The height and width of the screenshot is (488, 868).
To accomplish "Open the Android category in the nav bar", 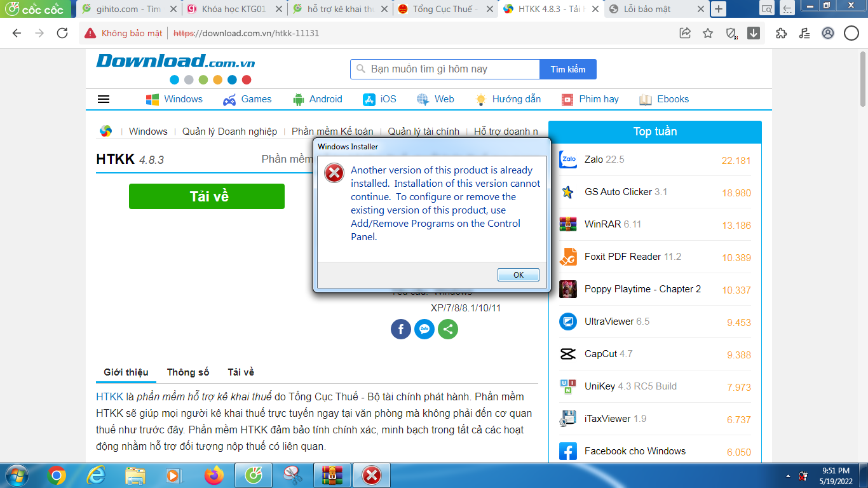I will tap(317, 99).
